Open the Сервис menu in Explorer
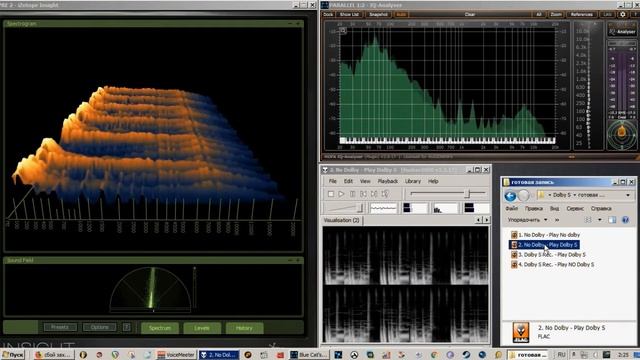Image resolution: width=640 pixels, height=360 pixels. (x=575, y=209)
